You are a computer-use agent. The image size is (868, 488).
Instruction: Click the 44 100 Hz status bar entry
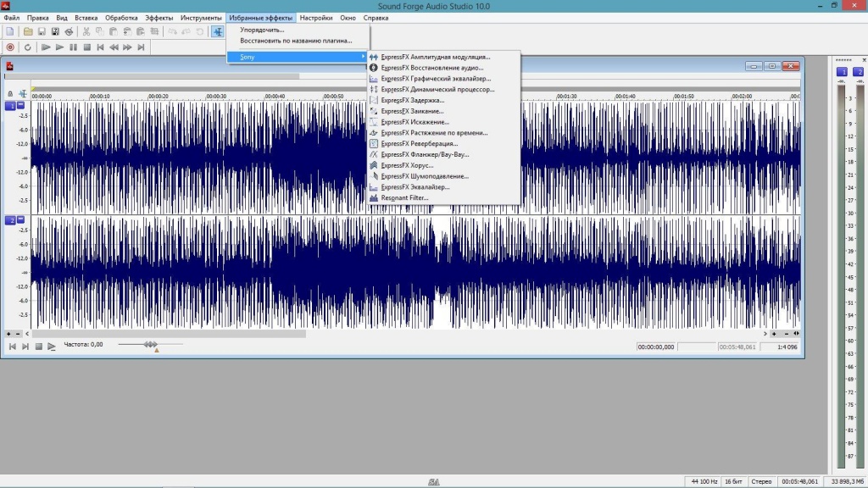point(704,481)
